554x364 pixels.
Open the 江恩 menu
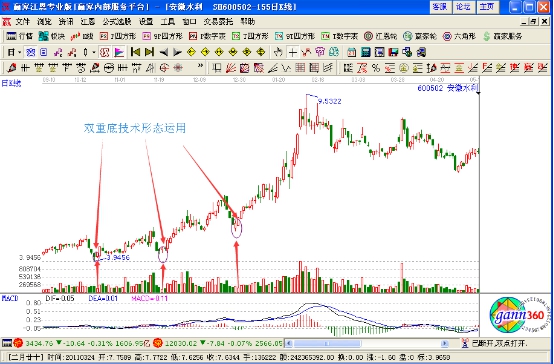pos(88,22)
